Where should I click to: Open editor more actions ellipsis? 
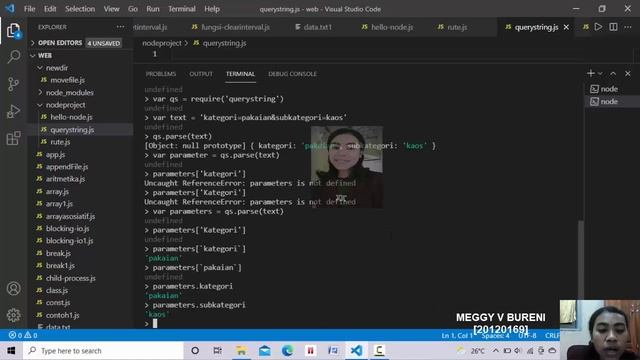coord(627,27)
